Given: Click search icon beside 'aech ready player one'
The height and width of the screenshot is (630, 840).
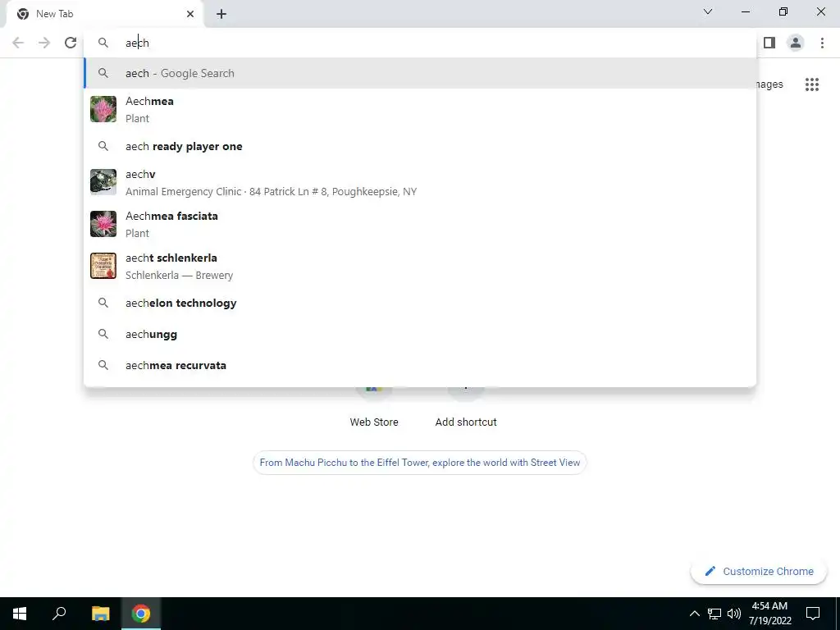Looking at the screenshot, I should [103, 146].
